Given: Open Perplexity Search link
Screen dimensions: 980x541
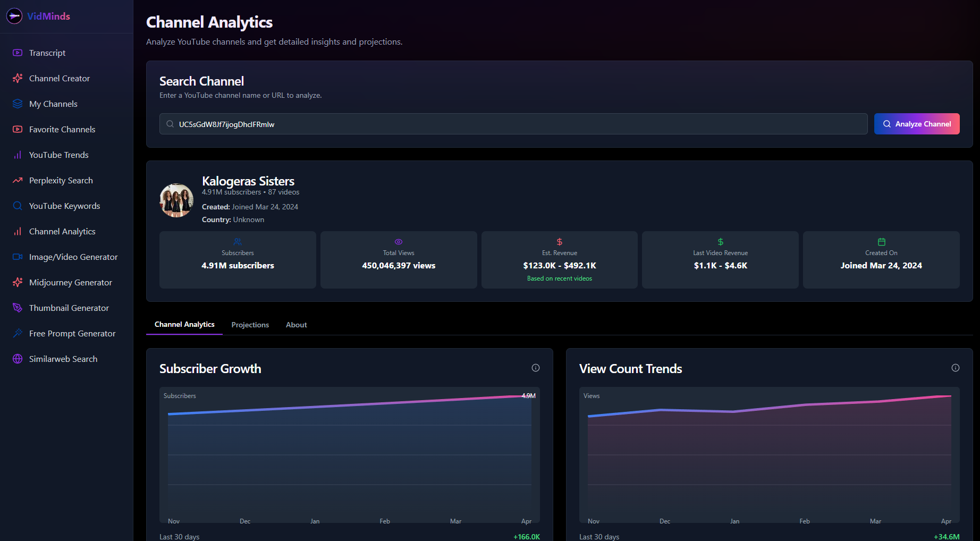Looking at the screenshot, I should click(66, 180).
